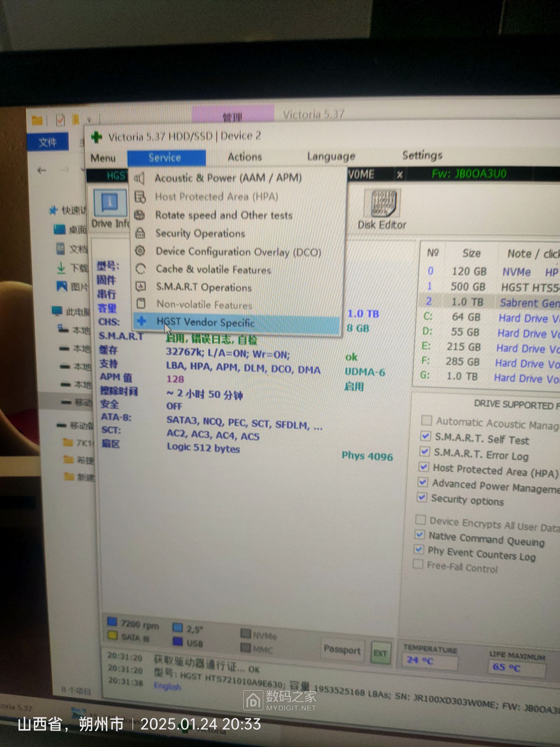Click the Explorer back arrow icon
Screen dimensions: 560x747
[x=42, y=170]
